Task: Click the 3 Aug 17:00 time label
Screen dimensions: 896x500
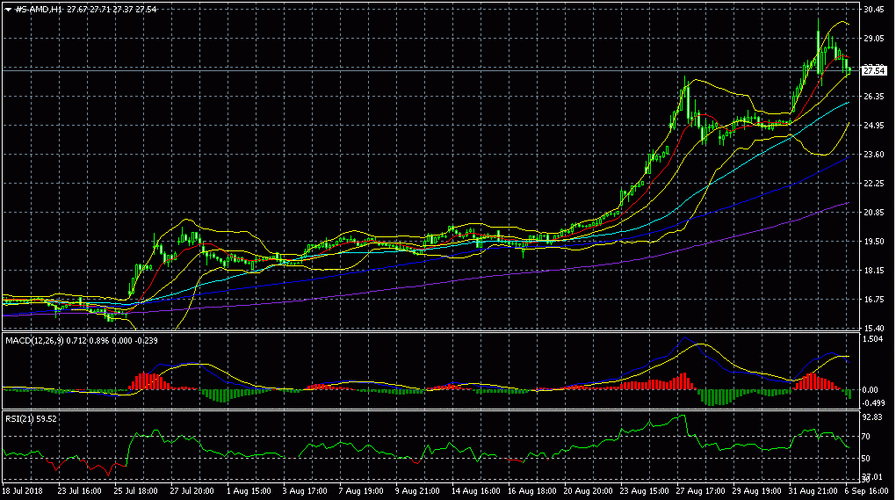Action: click(x=305, y=491)
